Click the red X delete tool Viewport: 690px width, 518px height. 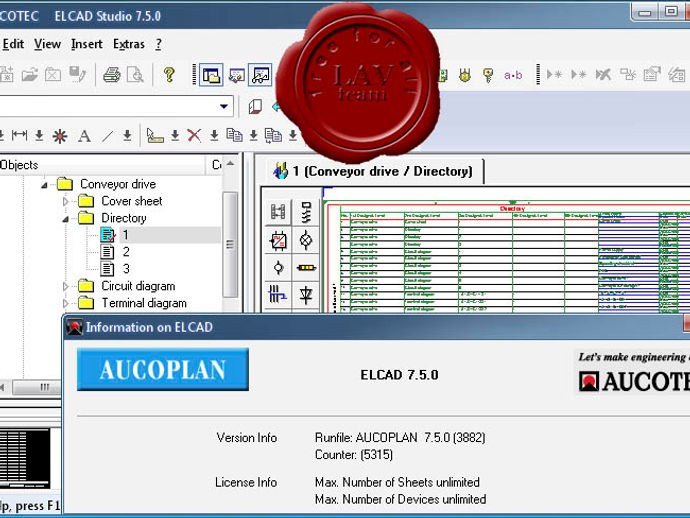(x=194, y=136)
